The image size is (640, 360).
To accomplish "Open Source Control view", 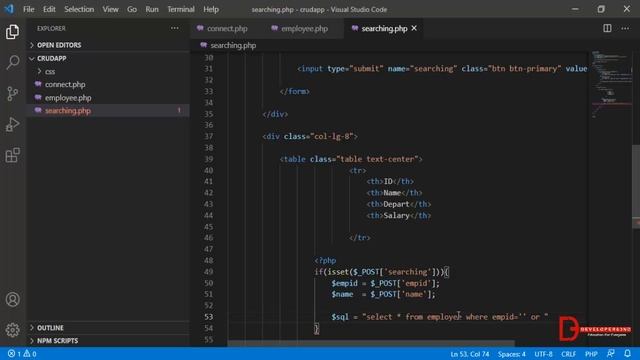I will pos(13,93).
